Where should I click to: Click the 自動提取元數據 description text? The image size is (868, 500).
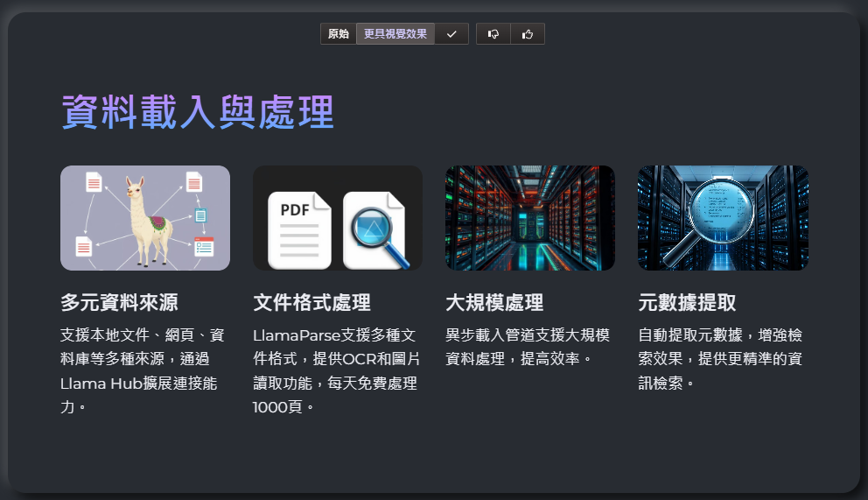pos(720,359)
